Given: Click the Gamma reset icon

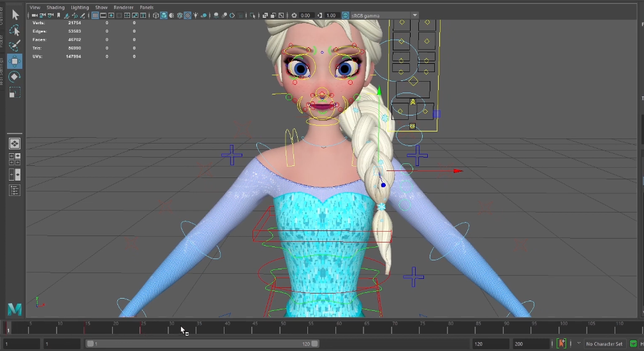Looking at the screenshot, I should [320, 15].
